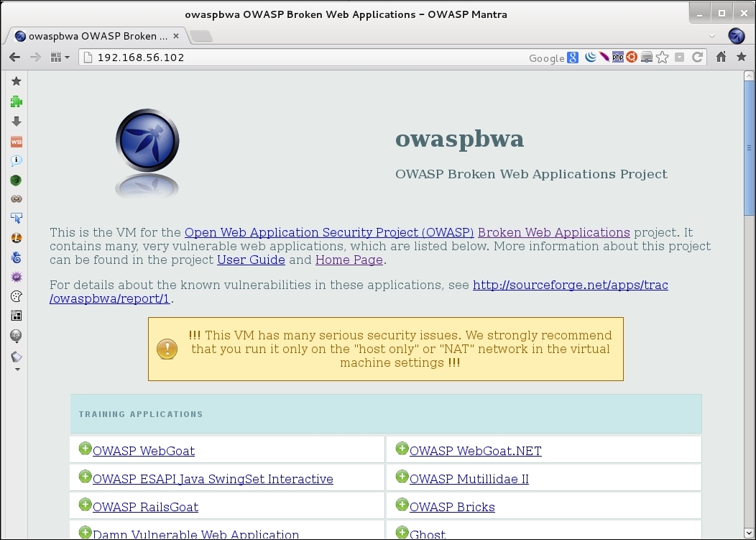Open OWASP ESAPI Java SwingSet Interactive link
756x540 pixels.
click(x=213, y=479)
